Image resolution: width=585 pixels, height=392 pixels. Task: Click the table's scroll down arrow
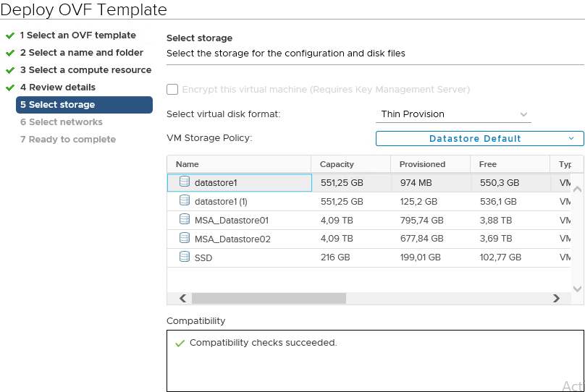click(x=577, y=289)
